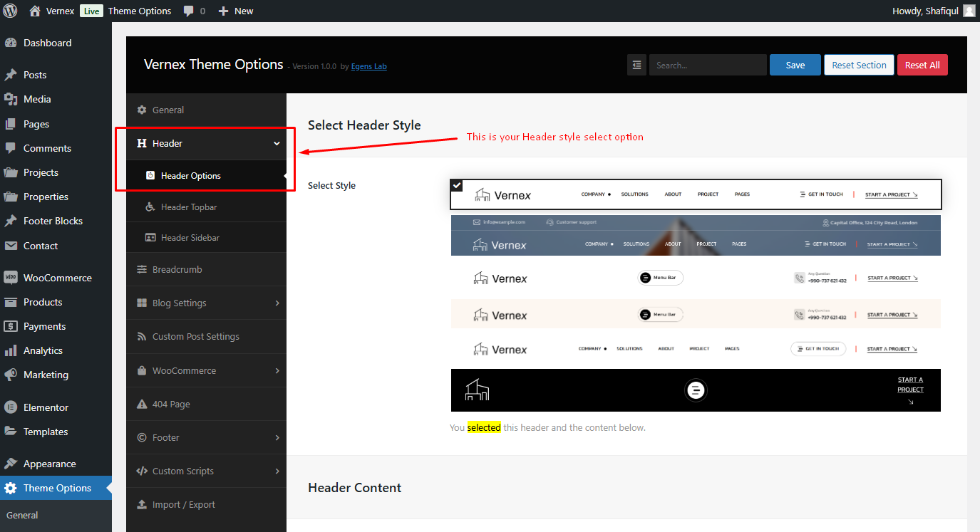Click the Properties folder icon

tap(11, 197)
